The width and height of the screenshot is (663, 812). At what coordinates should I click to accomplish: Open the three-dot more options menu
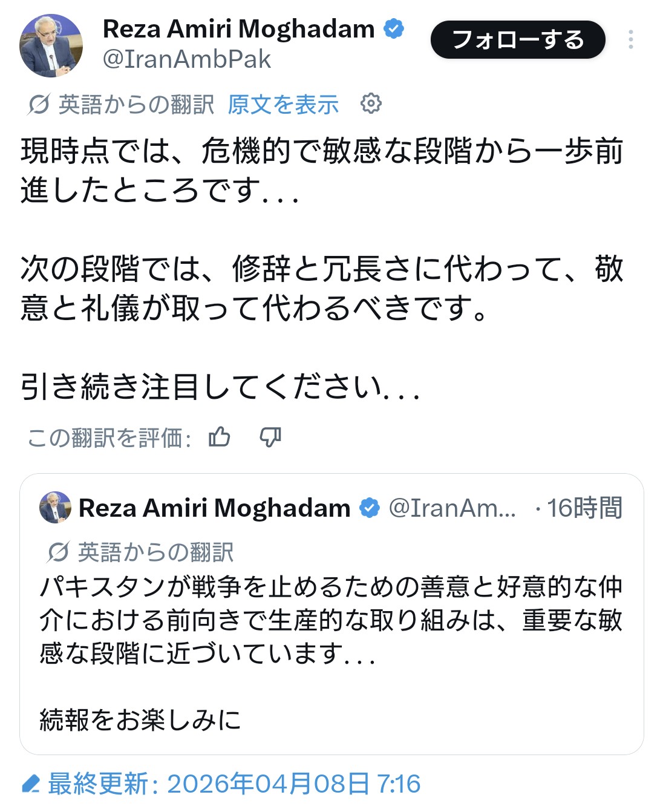[630, 40]
